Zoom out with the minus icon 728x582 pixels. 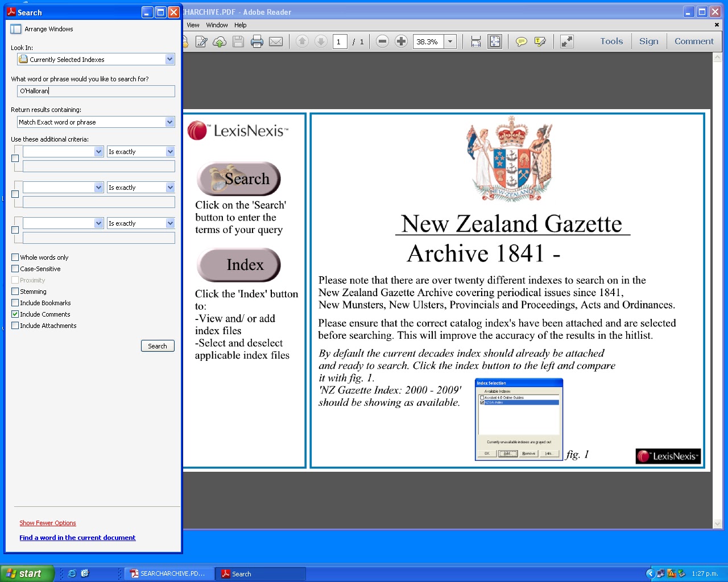tap(382, 41)
